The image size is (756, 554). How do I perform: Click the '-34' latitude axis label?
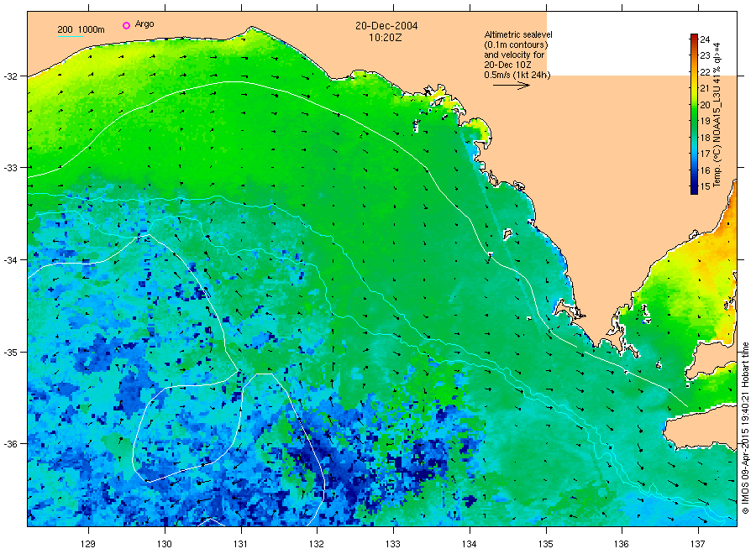[x=10, y=260]
